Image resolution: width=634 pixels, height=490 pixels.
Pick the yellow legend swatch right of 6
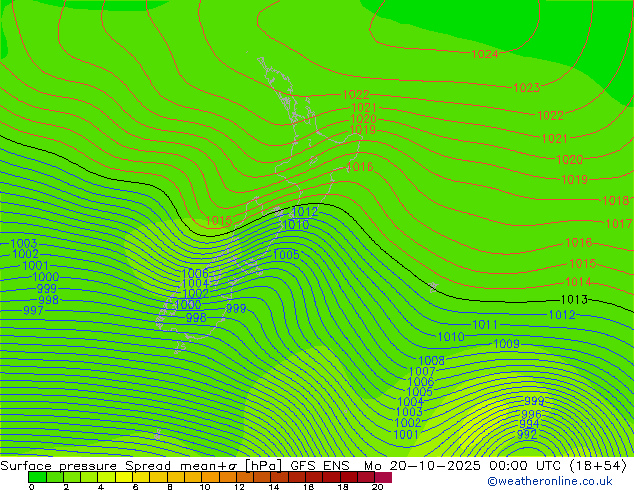[141, 477]
